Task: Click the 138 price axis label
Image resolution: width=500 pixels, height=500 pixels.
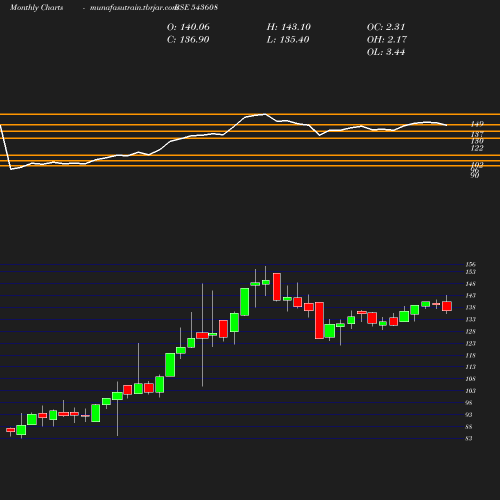Action: click(470, 308)
